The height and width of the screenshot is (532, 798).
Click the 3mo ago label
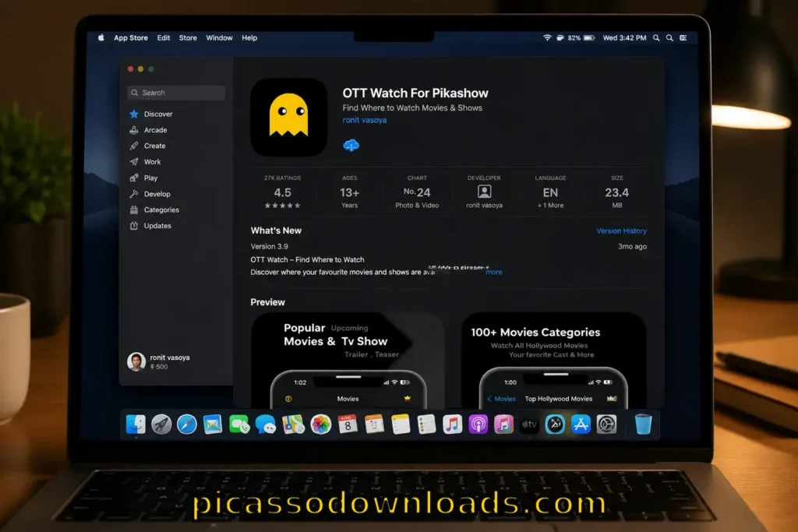point(632,246)
